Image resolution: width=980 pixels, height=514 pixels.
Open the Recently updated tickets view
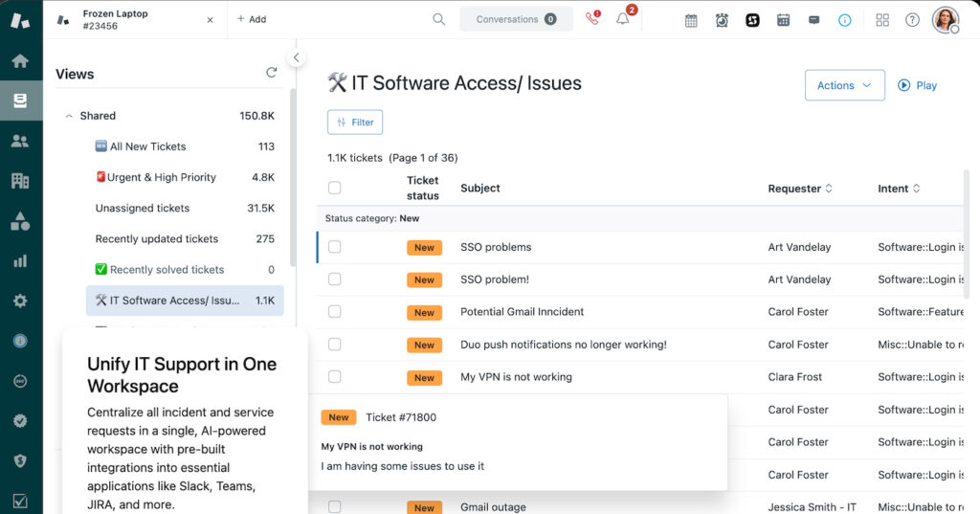pos(185,239)
